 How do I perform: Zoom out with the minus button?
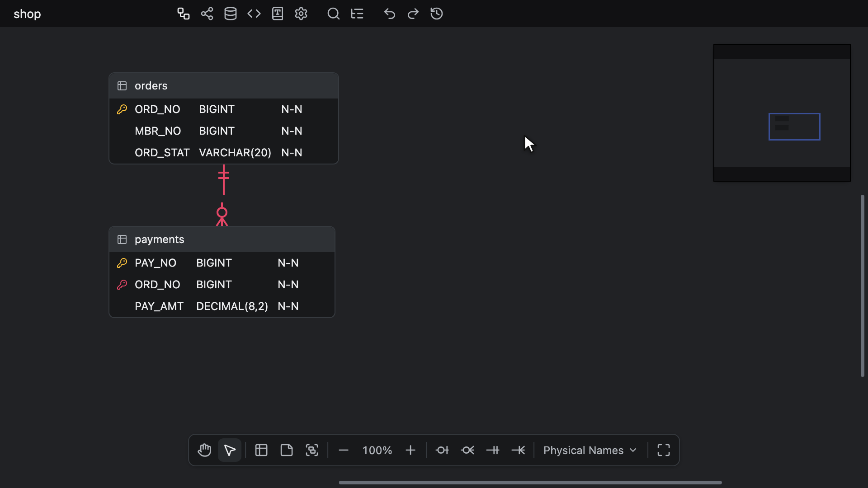tap(344, 450)
